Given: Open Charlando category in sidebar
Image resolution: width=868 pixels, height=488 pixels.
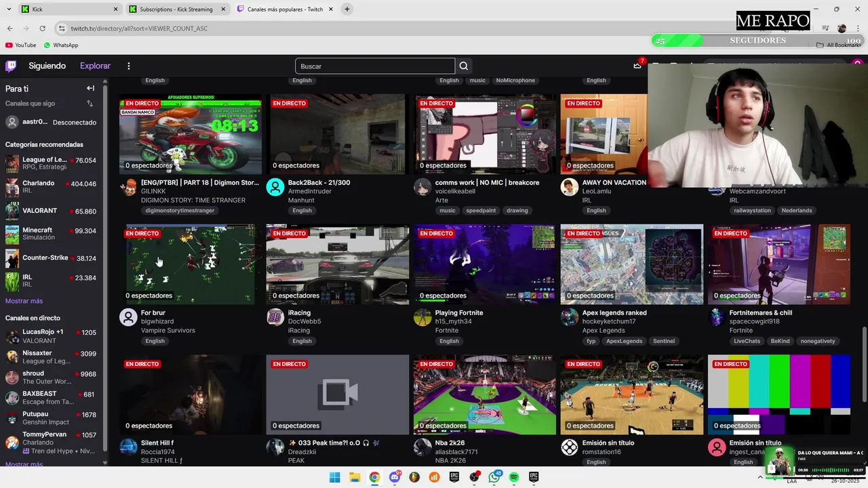Looking at the screenshot, I should [51, 186].
